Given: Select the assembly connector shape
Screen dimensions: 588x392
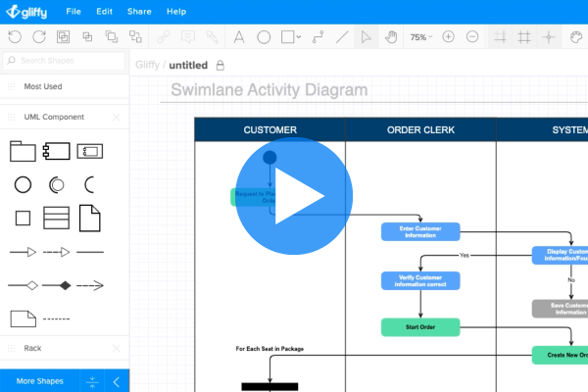Looking at the screenshot, I should pyautogui.click(x=57, y=184).
